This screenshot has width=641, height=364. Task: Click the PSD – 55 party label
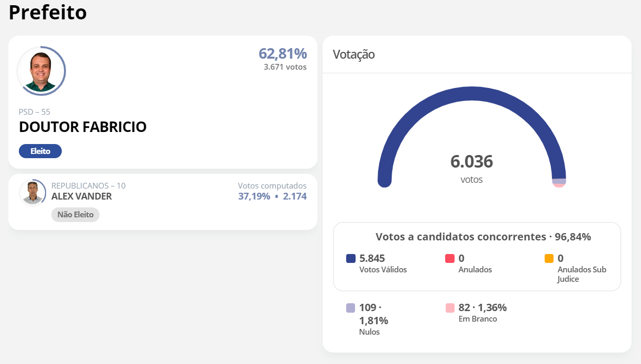35,112
